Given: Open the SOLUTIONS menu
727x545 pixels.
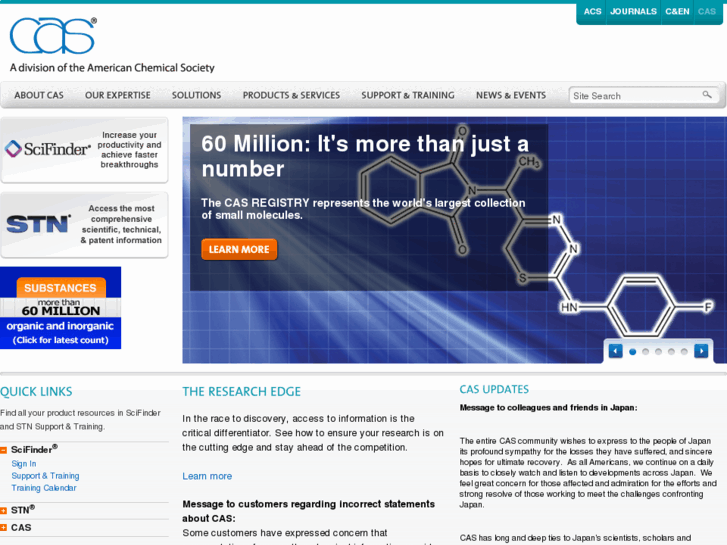Looking at the screenshot, I should coord(197,95).
